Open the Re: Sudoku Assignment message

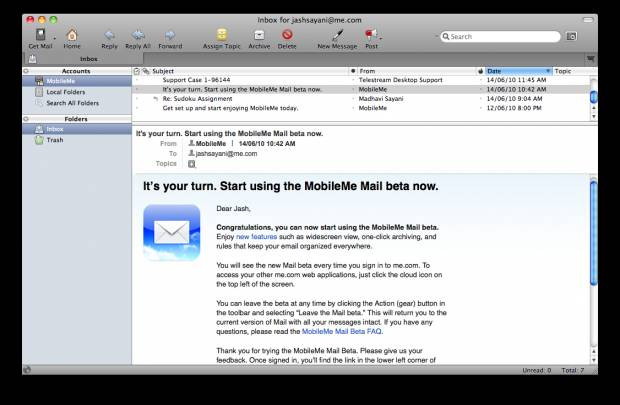pos(197,99)
